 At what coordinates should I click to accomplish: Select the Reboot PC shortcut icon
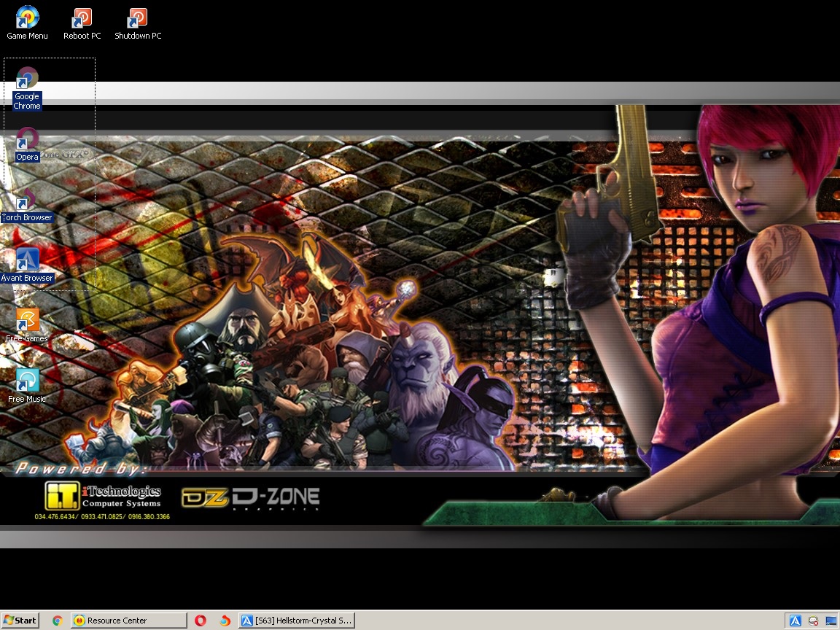(82, 17)
